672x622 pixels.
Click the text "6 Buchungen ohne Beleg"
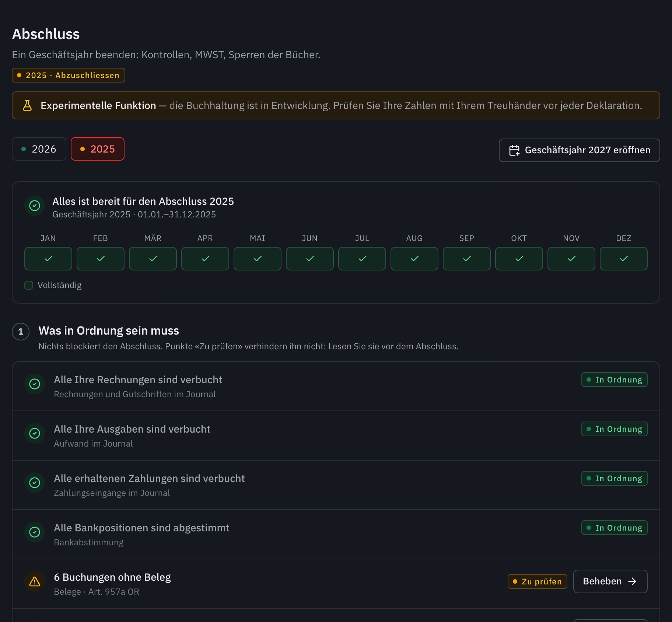tap(112, 577)
